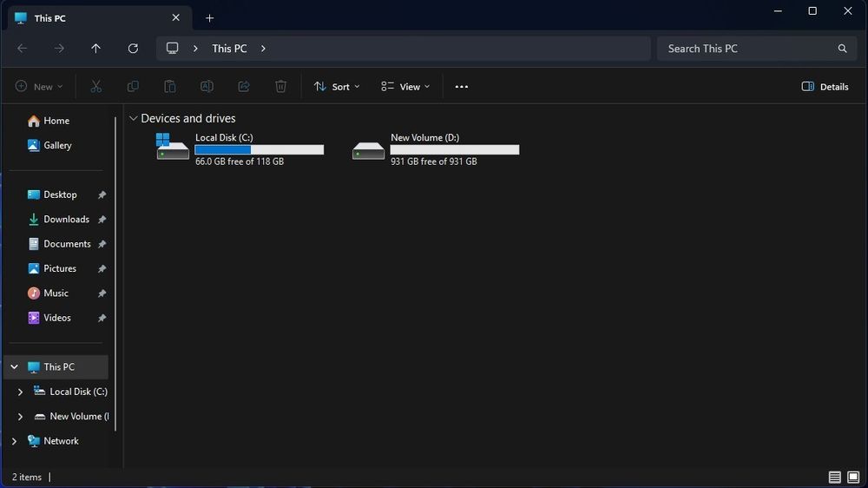Open Documents in sidebar
Viewport: 868px width, 488px height.
coord(59,244)
